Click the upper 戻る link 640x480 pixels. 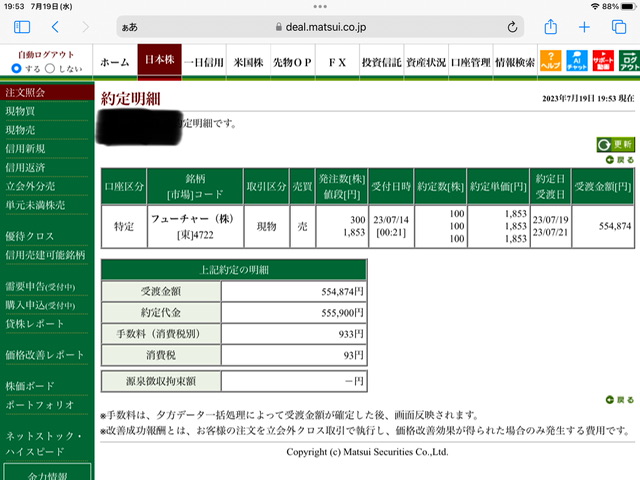pos(620,160)
